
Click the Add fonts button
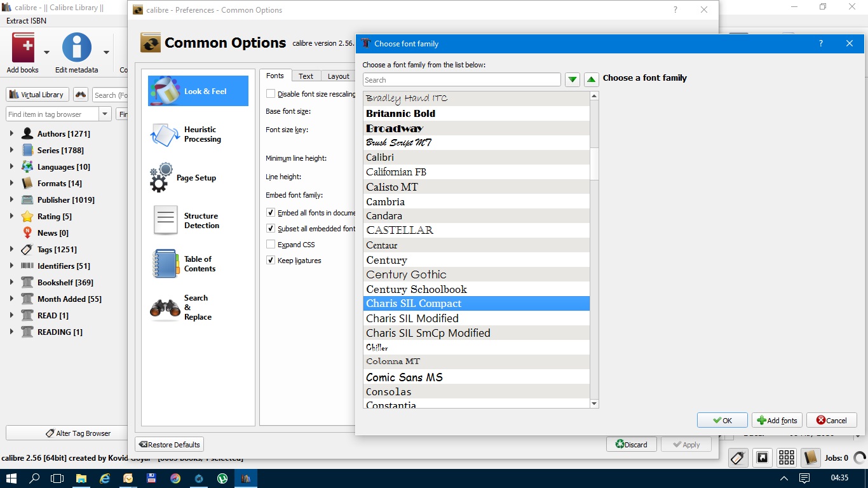pyautogui.click(x=777, y=420)
